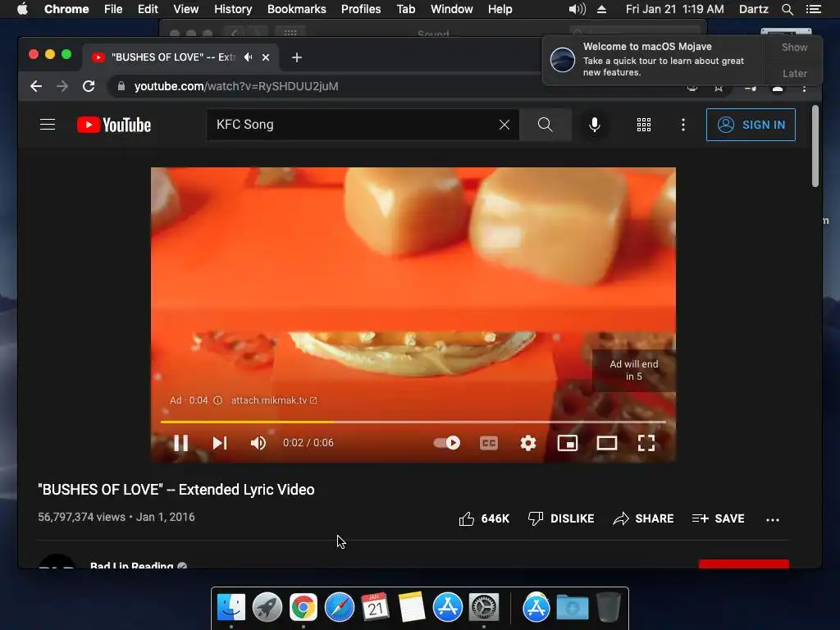Go back in Chrome
The height and width of the screenshot is (630, 840).
click(36, 86)
